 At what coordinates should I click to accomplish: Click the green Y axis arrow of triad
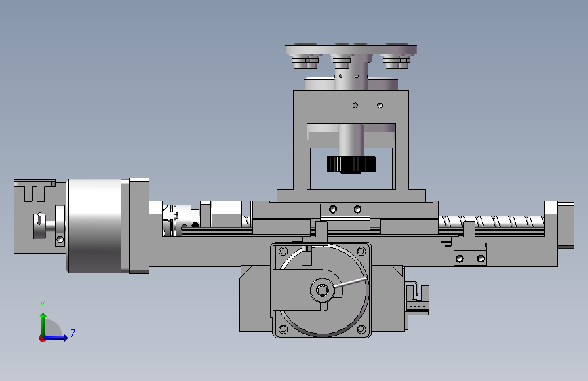[43, 323]
